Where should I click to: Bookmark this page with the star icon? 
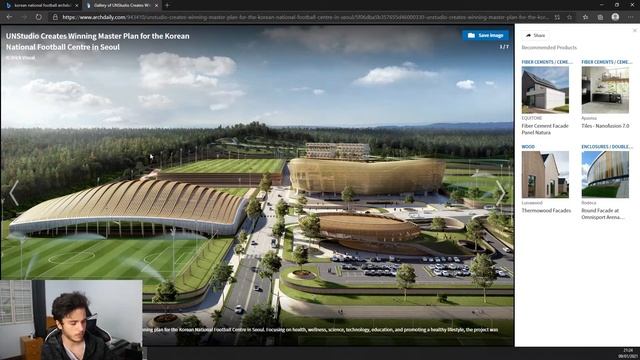(569, 17)
